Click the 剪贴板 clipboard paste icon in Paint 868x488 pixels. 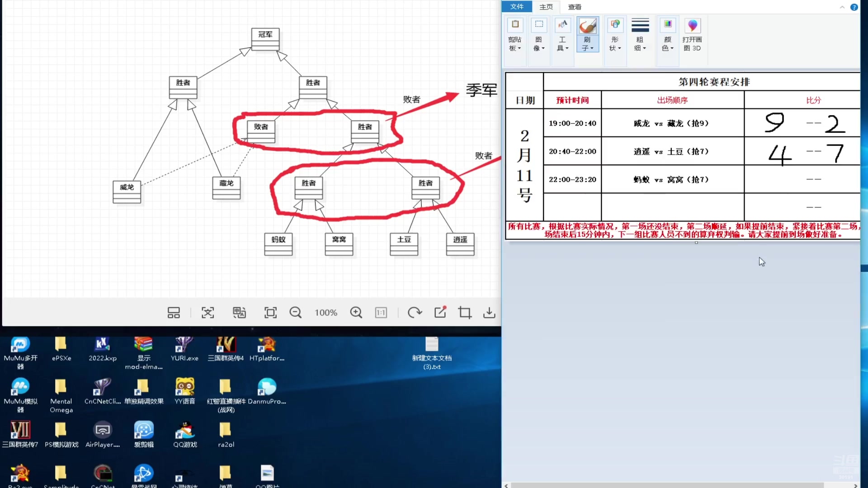pos(515,25)
